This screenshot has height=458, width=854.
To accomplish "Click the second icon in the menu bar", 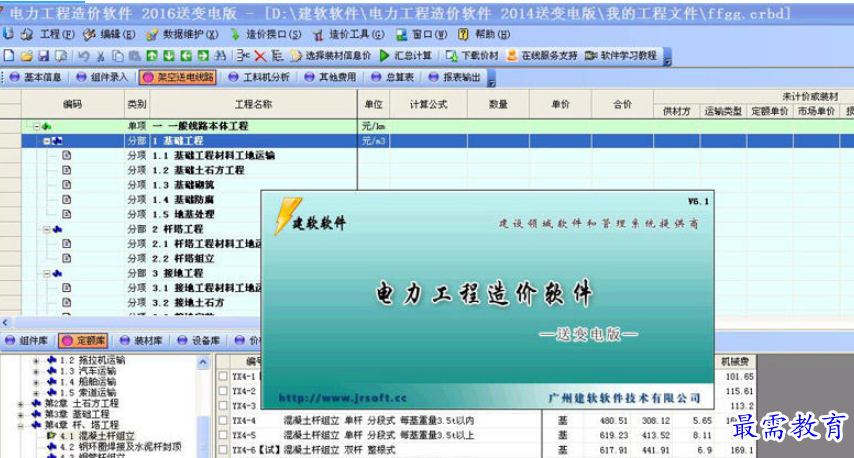I will (26, 34).
